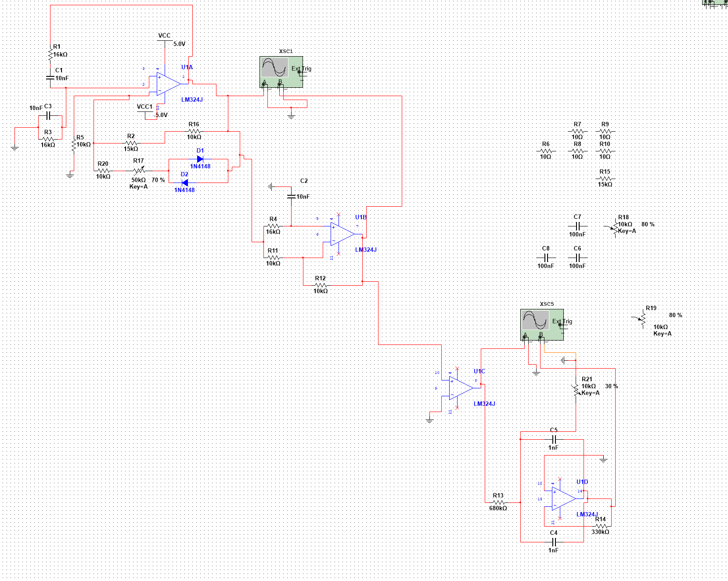Select the U1C op-amp triangle

(x=461, y=388)
